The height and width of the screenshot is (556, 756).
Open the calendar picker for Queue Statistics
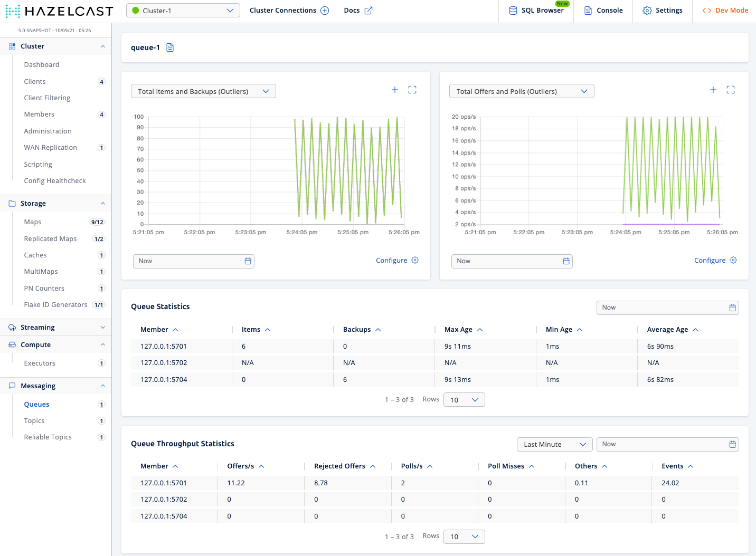pos(732,307)
